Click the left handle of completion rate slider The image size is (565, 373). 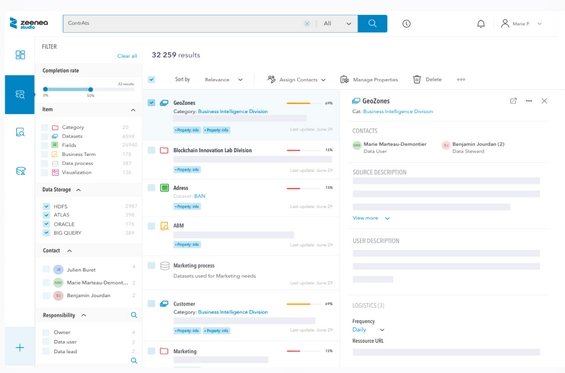45,89
